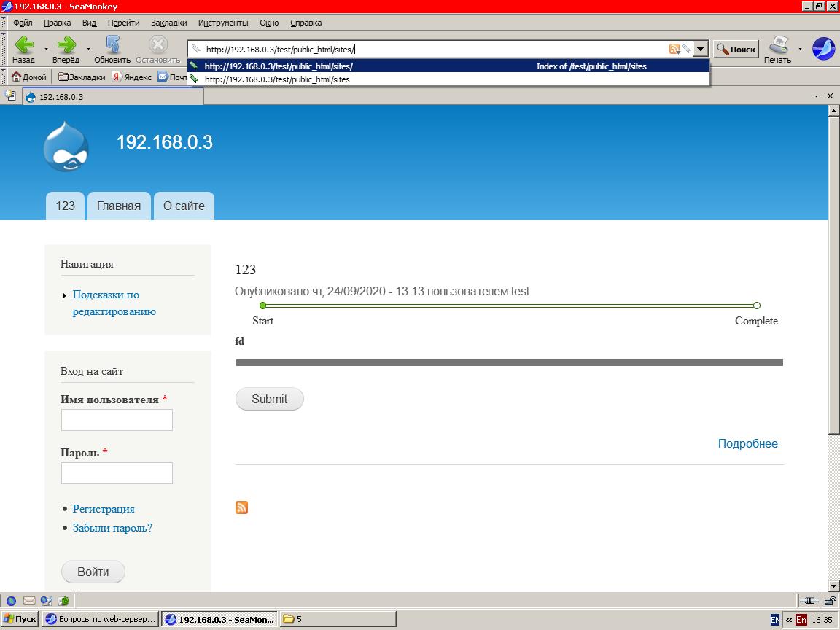This screenshot has height=630, width=840.
Task: Switch to the 123 site tab
Action: click(x=66, y=206)
